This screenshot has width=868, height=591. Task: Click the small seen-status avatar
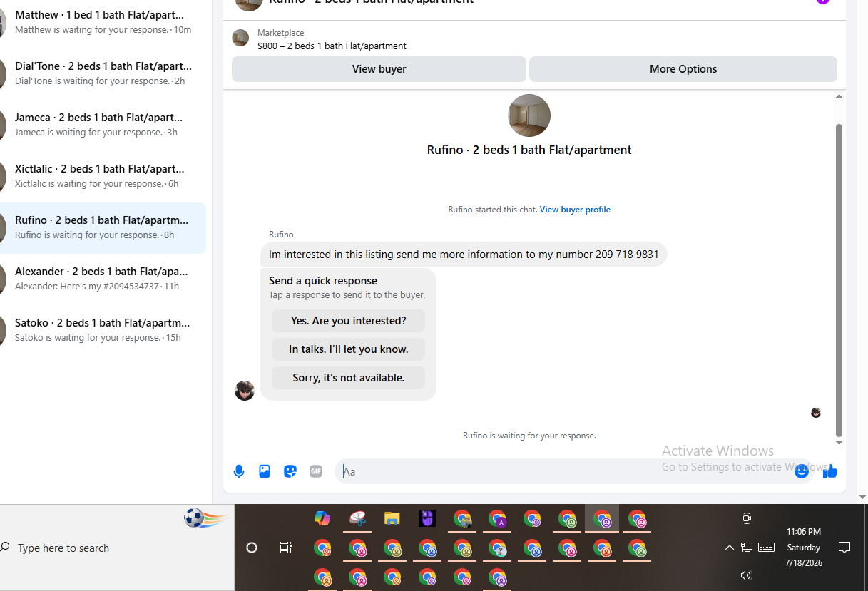(816, 413)
